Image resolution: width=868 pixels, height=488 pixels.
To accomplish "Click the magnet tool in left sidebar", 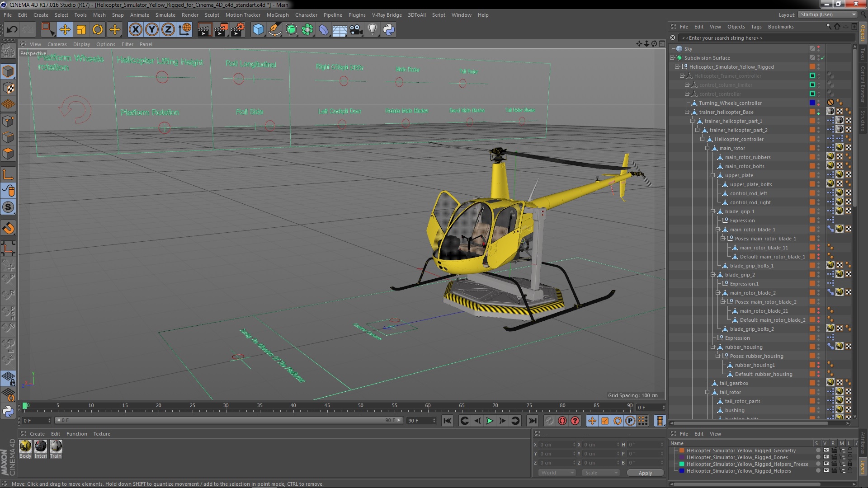I will (x=8, y=228).
